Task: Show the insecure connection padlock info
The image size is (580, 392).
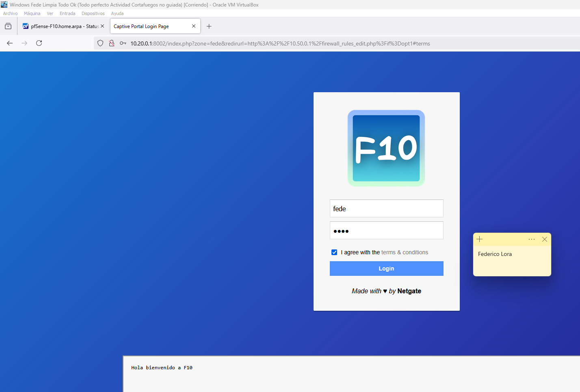Action: (112, 43)
